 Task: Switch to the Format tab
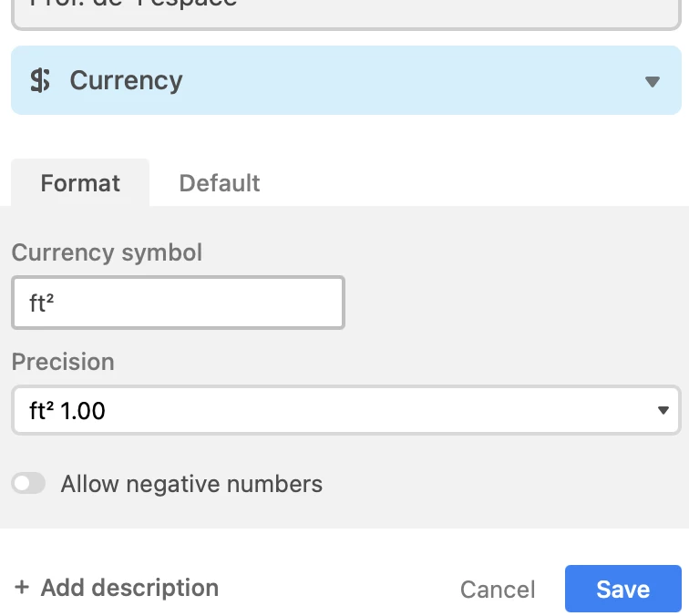pyautogui.click(x=80, y=183)
